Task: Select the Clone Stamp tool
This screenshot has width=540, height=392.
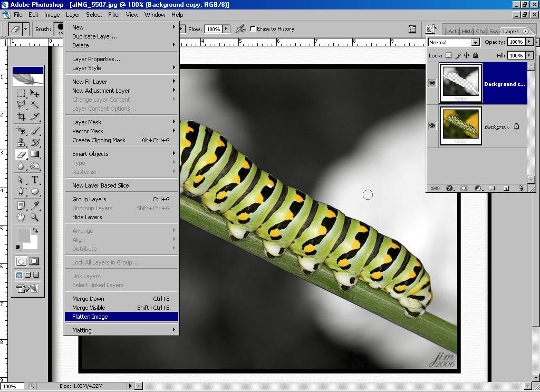Action: click(21, 142)
